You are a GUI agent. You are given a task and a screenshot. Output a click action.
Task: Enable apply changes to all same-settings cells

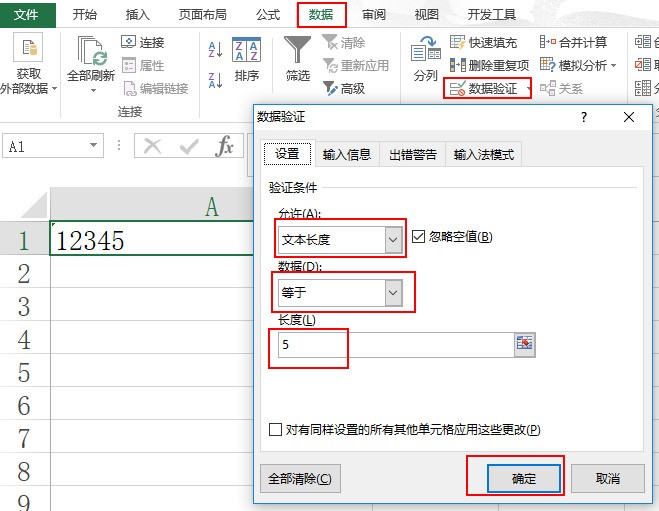276,430
